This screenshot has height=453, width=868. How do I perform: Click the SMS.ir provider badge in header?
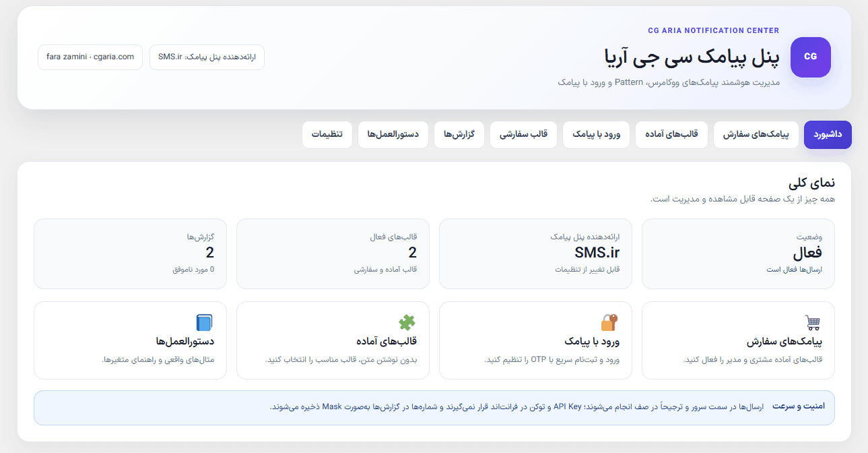coord(207,57)
